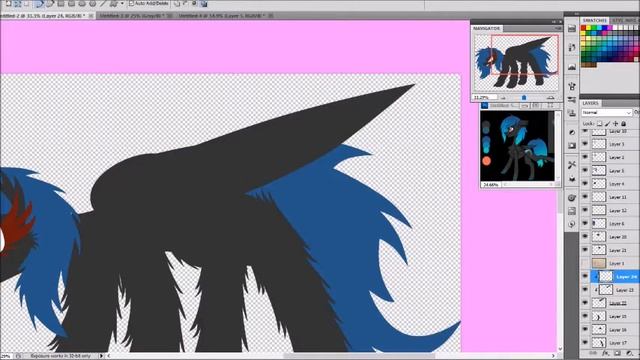The image size is (640, 360).
Task: Click Lock transparent pixels icon
Action: click(x=599, y=123)
